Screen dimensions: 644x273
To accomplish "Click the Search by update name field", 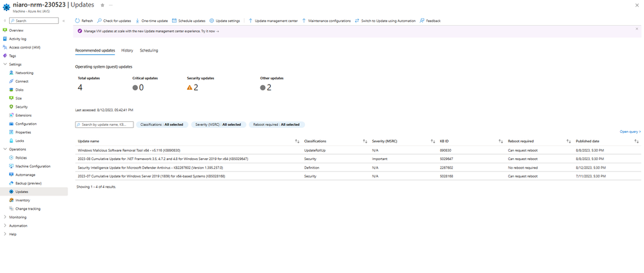I will pos(104,125).
